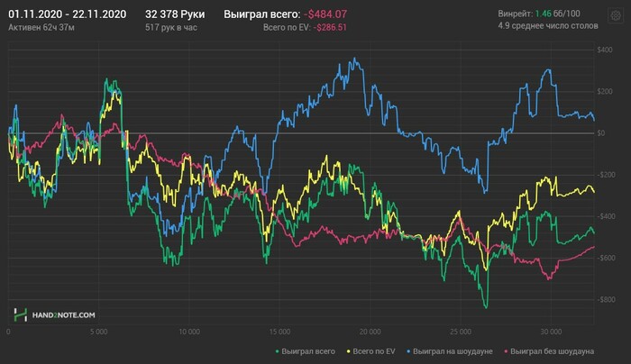The width and height of the screenshot is (631, 364).
Task: Click green dot beside 'Выиграл всего' legend
Action: (x=276, y=350)
